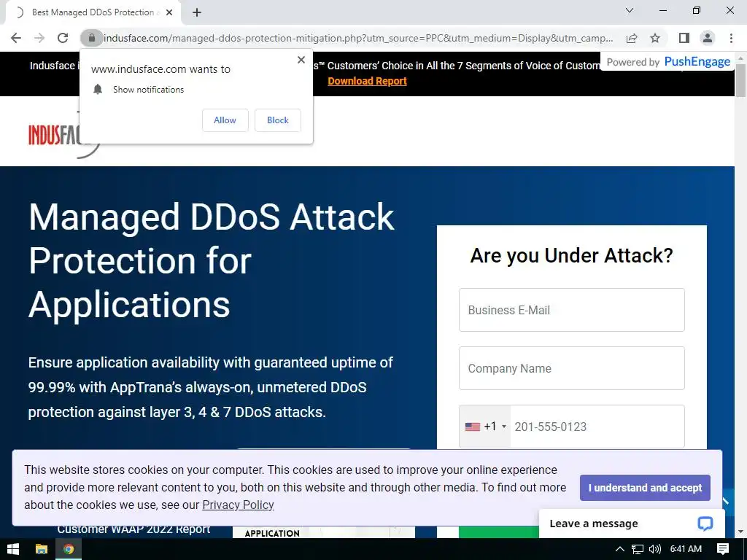Show hidden system tray icons

620,549
